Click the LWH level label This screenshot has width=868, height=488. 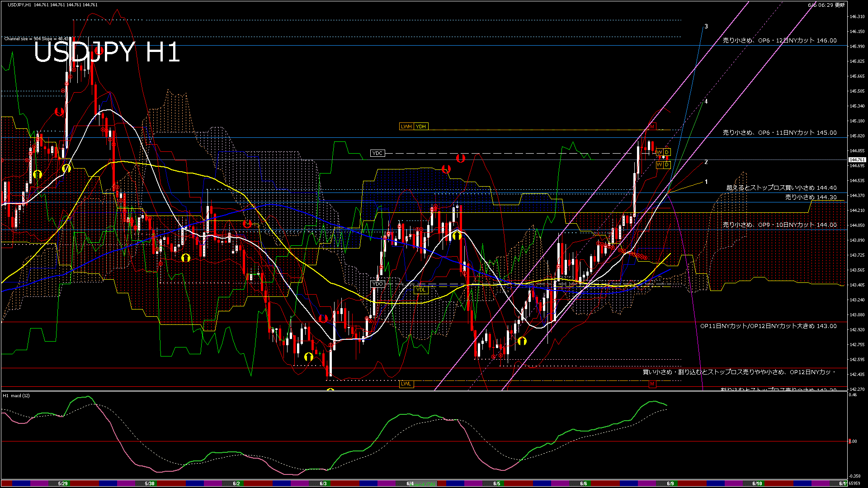[x=406, y=127]
